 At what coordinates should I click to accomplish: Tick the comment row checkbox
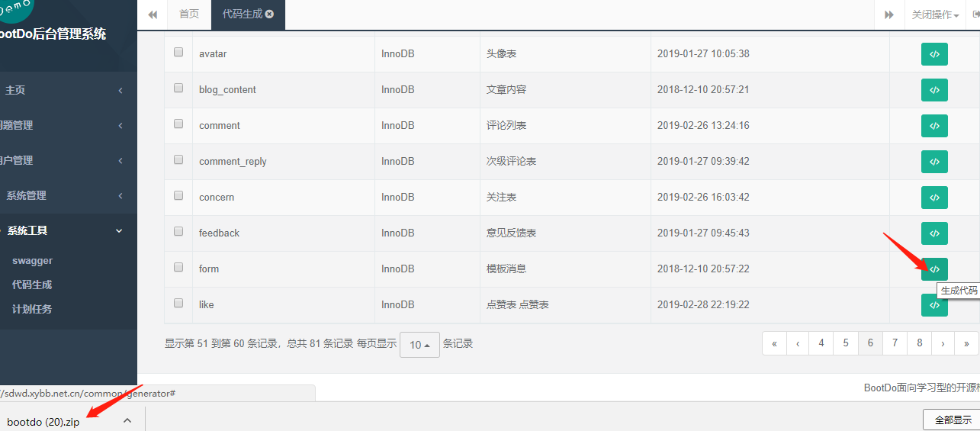coord(178,124)
